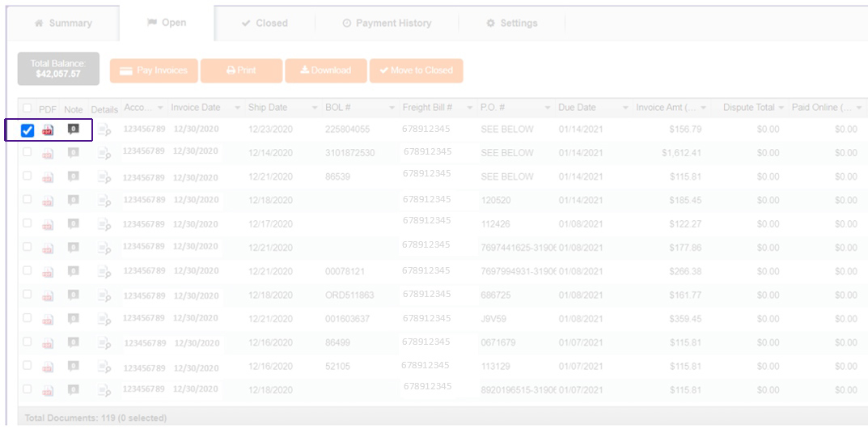This screenshot has width=868, height=446.
Task: Open the PDF for the $177.86 invoice
Action: click(49, 248)
